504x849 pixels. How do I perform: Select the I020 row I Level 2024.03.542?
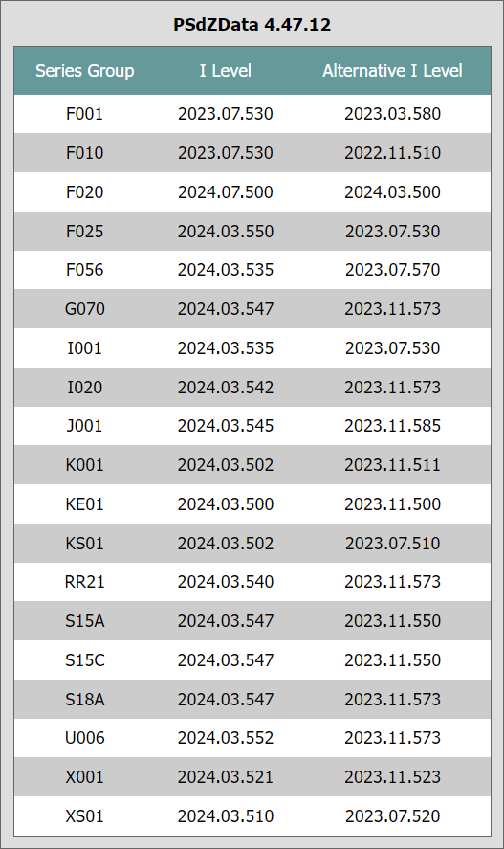(x=226, y=388)
